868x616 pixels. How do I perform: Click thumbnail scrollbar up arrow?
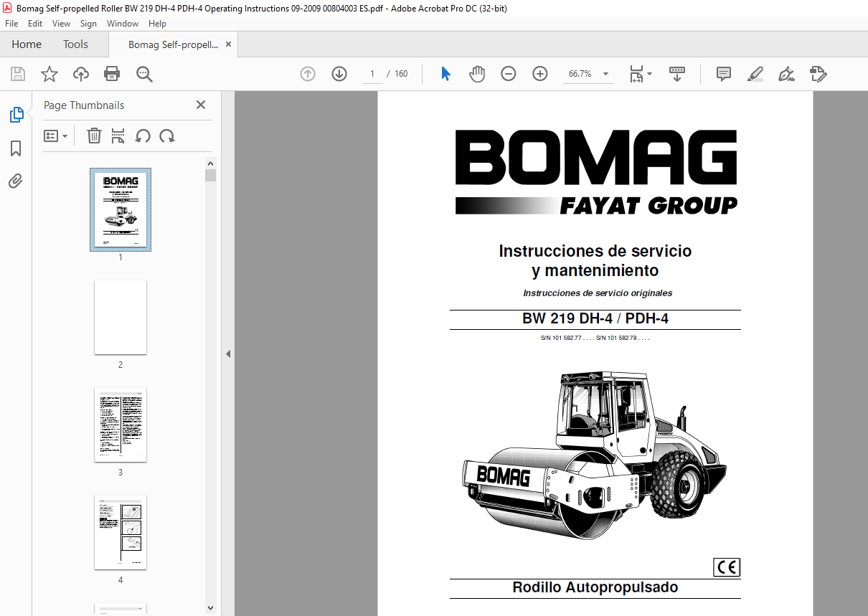(x=210, y=164)
